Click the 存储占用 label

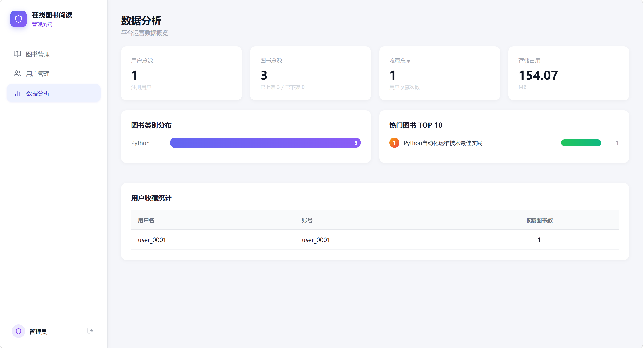click(x=529, y=61)
